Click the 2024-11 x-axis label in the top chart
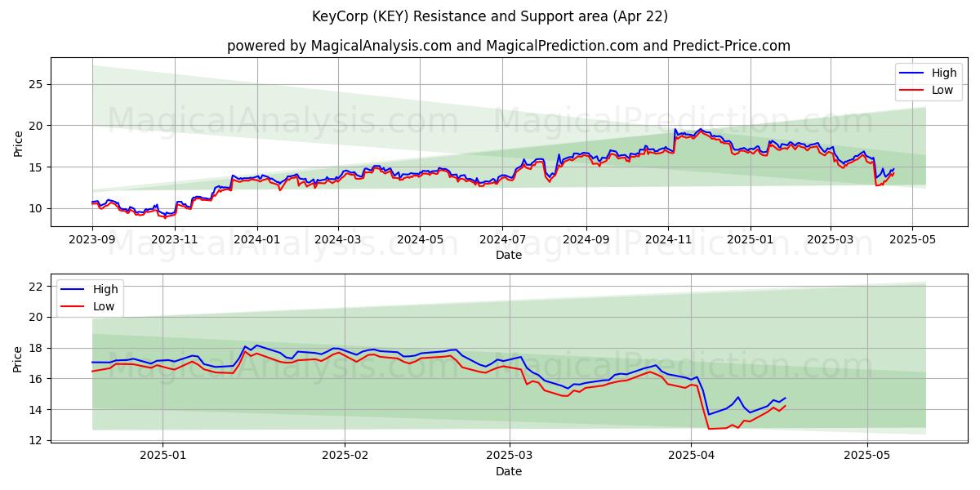980x490 pixels. click(x=668, y=240)
